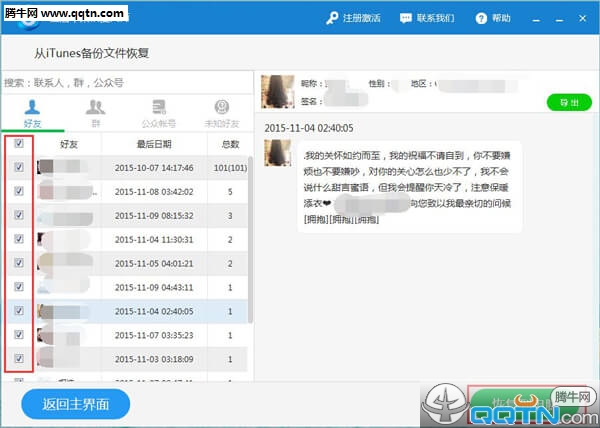Open the 帮助 help option

pos(493,18)
